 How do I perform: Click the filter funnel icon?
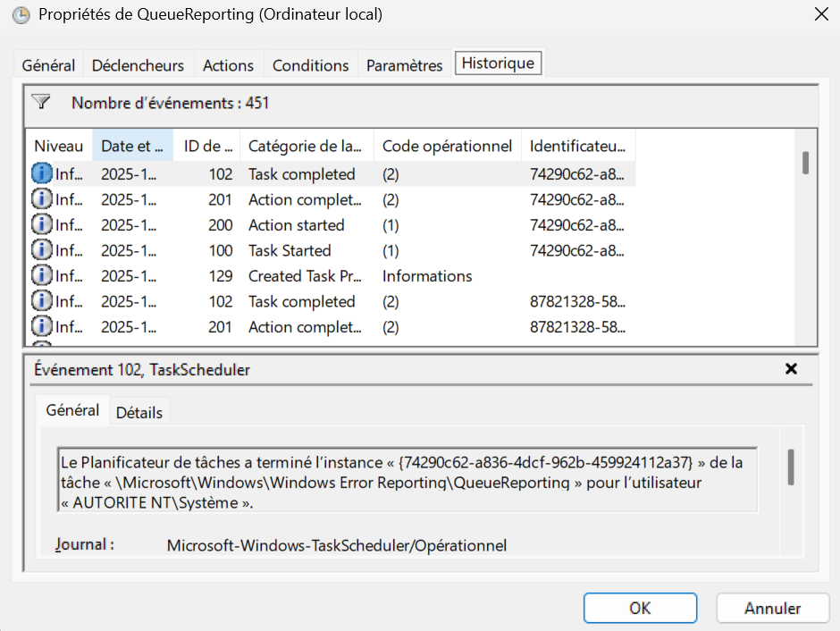tap(40, 102)
